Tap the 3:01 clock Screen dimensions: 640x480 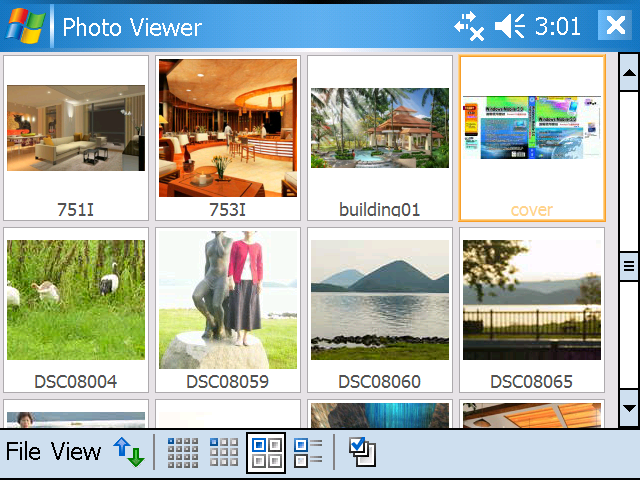[x=558, y=27]
